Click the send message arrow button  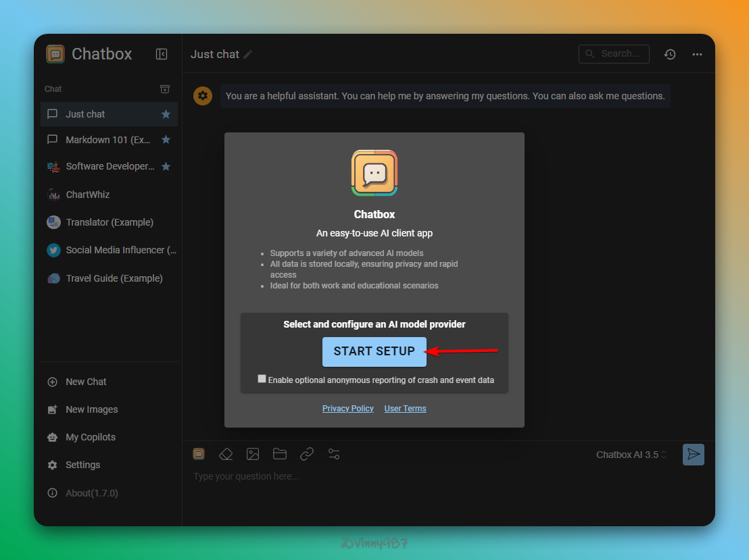[693, 455]
